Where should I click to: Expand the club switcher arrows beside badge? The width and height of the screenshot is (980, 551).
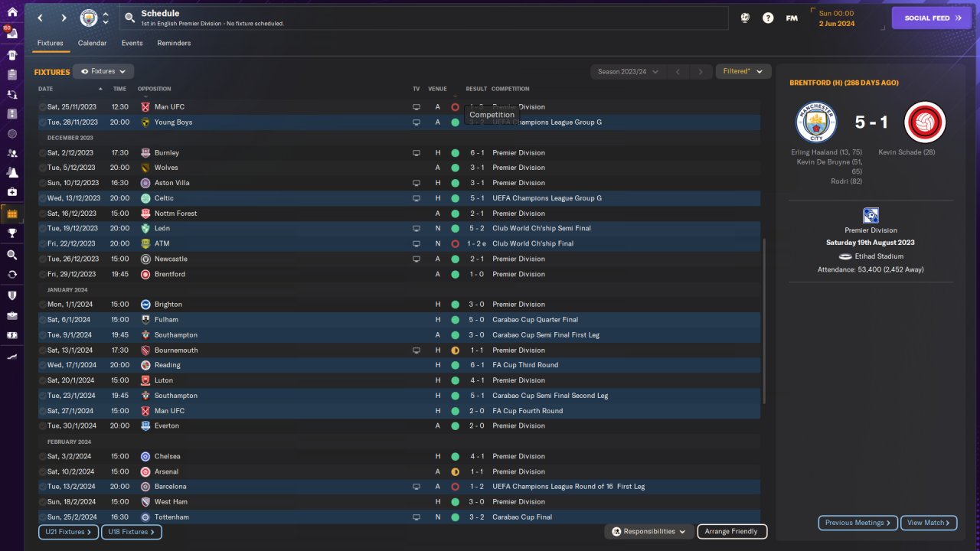coord(106,18)
